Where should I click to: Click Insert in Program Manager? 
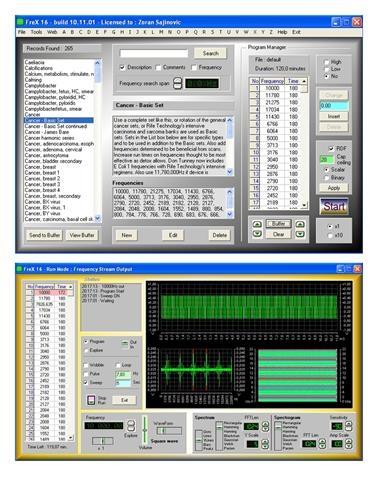pos(334,116)
